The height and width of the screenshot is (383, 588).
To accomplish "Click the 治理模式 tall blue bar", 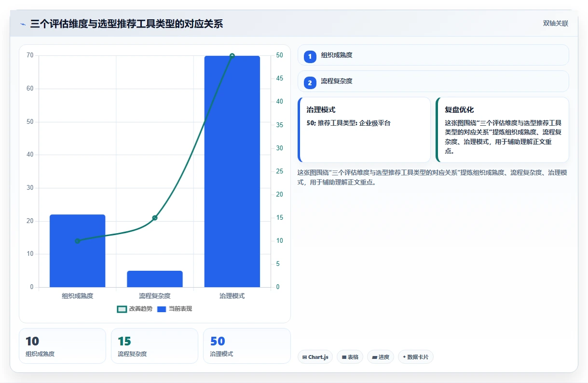I will click(x=232, y=172).
